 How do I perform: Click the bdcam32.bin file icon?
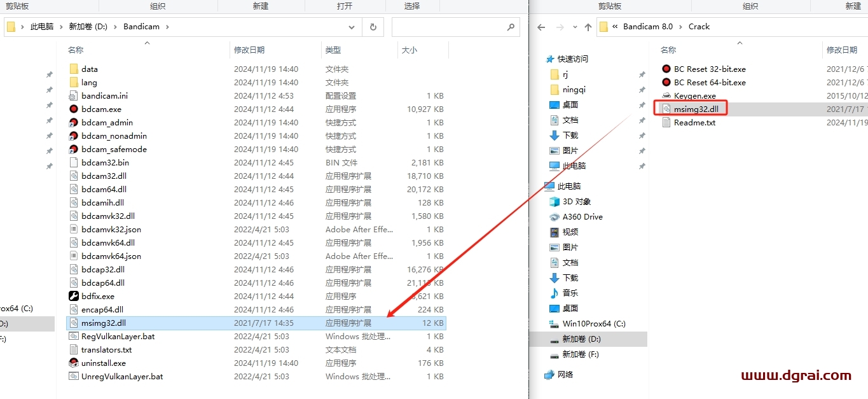click(73, 162)
